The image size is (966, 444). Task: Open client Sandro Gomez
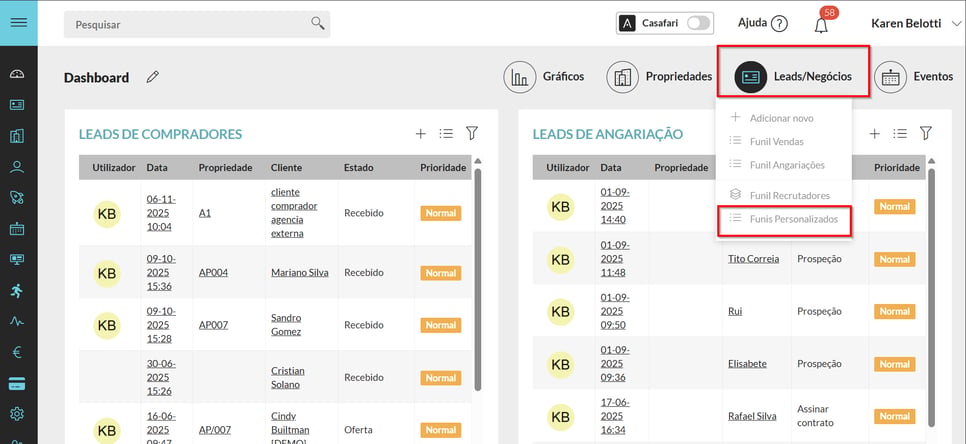click(286, 325)
